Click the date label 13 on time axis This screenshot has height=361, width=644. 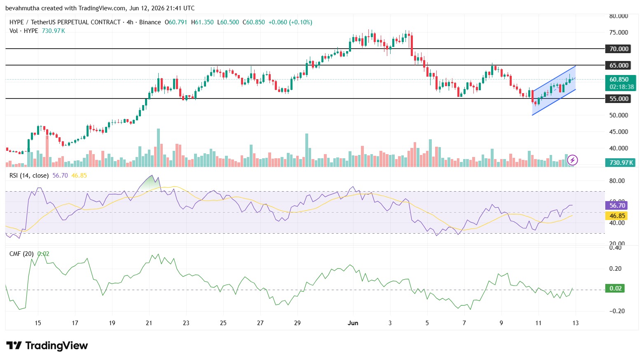click(x=576, y=323)
